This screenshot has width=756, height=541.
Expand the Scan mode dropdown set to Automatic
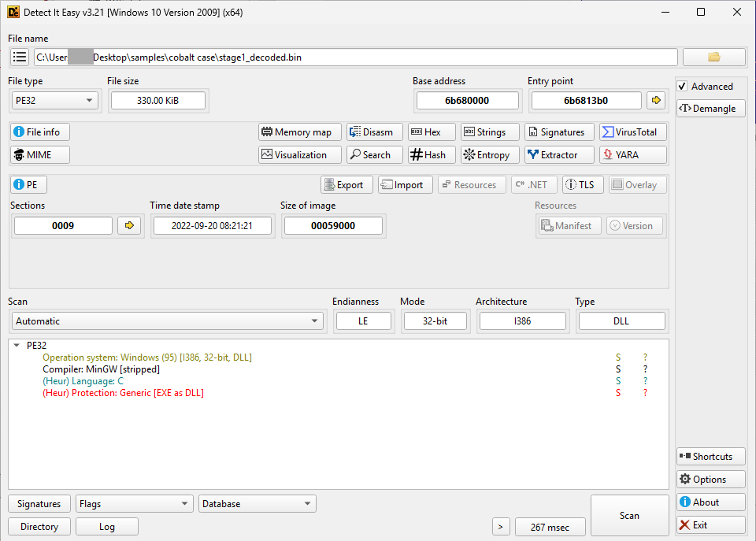pyautogui.click(x=167, y=321)
